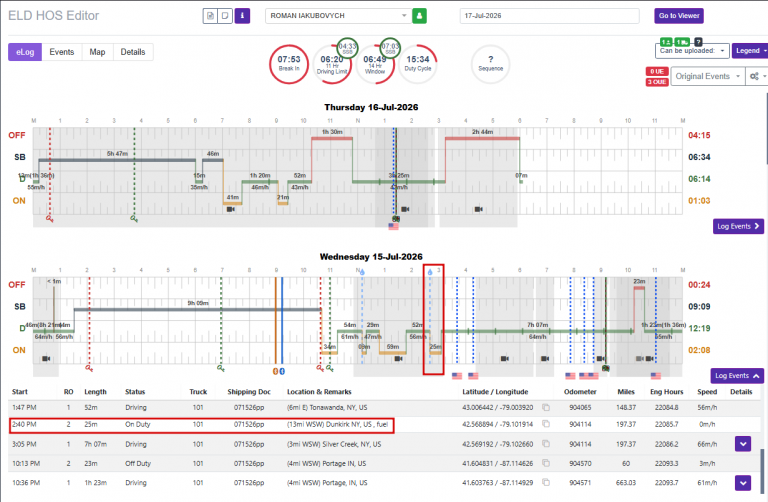Click the Break In 07:53 gauge
The image size is (768, 502).
[289, 64]
